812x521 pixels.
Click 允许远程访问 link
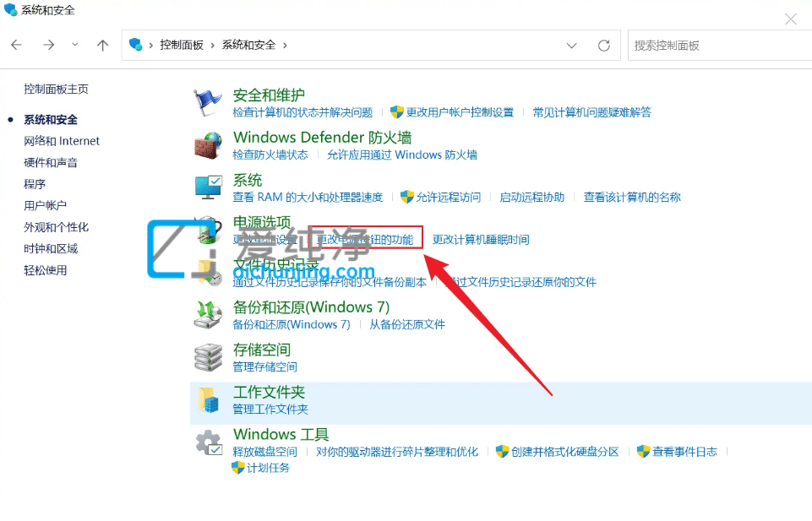click(449, 197)
